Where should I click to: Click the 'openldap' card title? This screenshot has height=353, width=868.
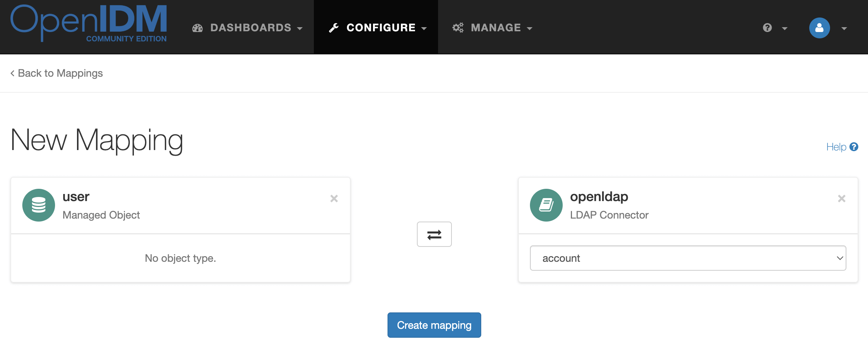pos(599,197)
